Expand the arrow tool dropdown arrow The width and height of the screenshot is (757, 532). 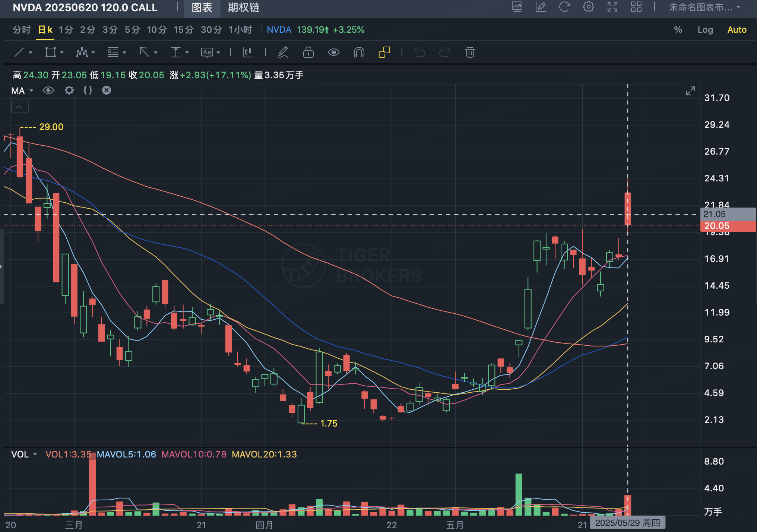[x=156, y=53]
